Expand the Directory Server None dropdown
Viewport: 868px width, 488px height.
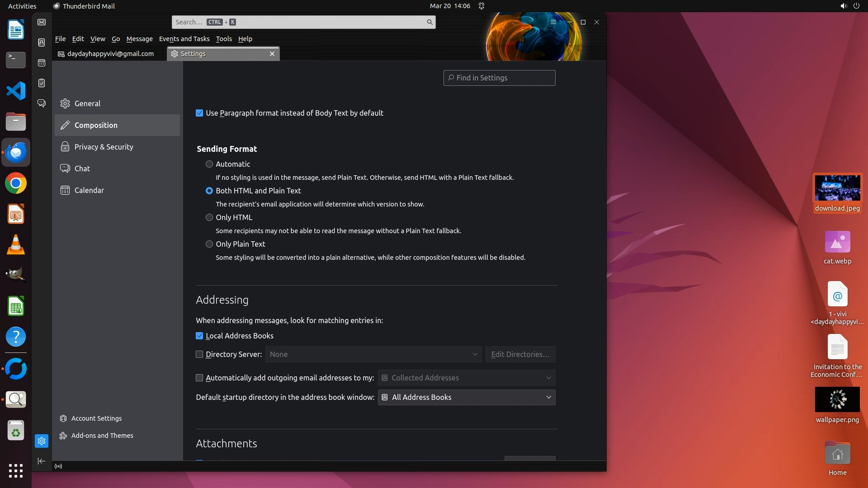click(373, 354)
